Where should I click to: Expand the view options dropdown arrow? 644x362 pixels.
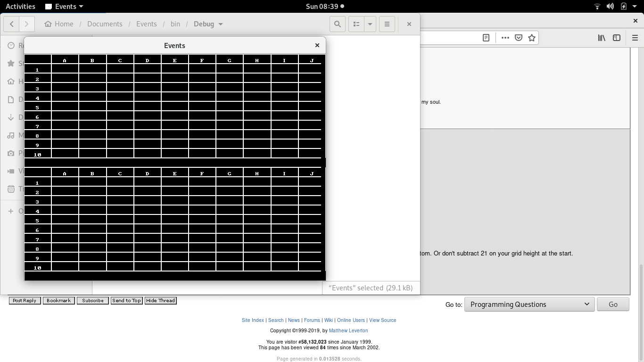click(370, 24)
